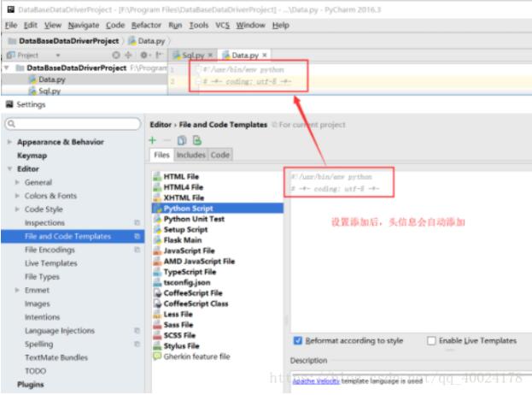Enable Live Templates checkbox
The image size is (532, 395).
coord(431,340)
